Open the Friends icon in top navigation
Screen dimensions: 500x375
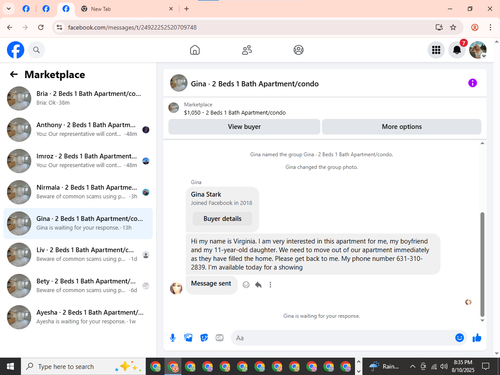(x=247, y=50)
